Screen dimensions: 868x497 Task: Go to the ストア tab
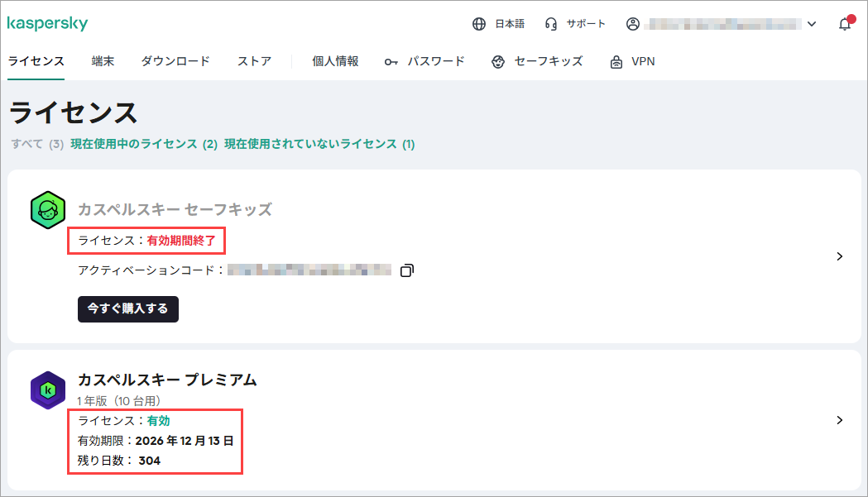pyautogui.click(x=255, y=61)
